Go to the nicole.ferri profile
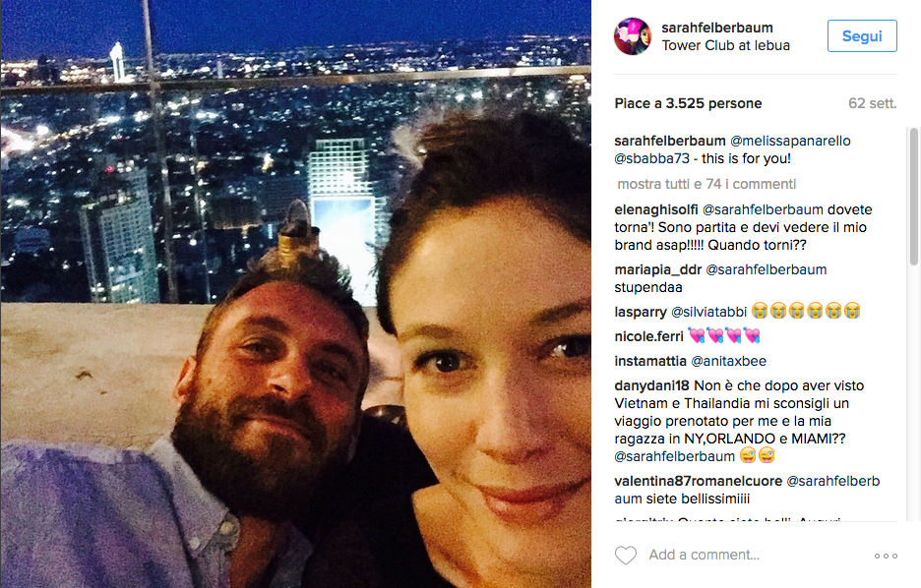The width and height of the screenshot is (921, 588). [649, 336]
